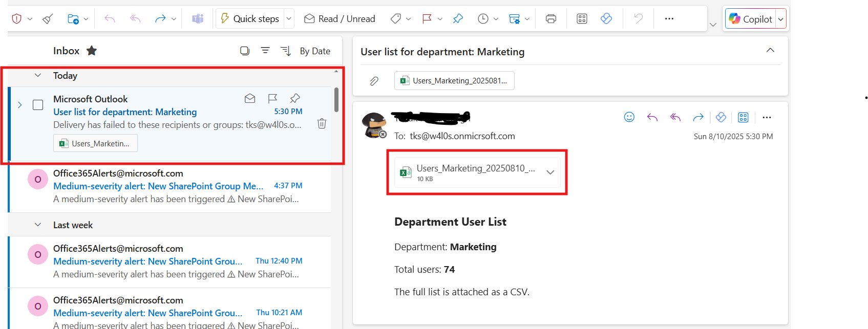The width and height of the screenshot is (868, 329).
Task: Toggle Inbox favorite star
Action: click(x=92, y=51)
